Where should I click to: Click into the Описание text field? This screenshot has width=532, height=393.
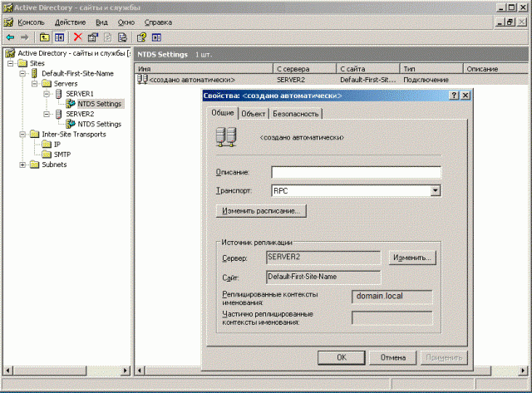point(356,172)
